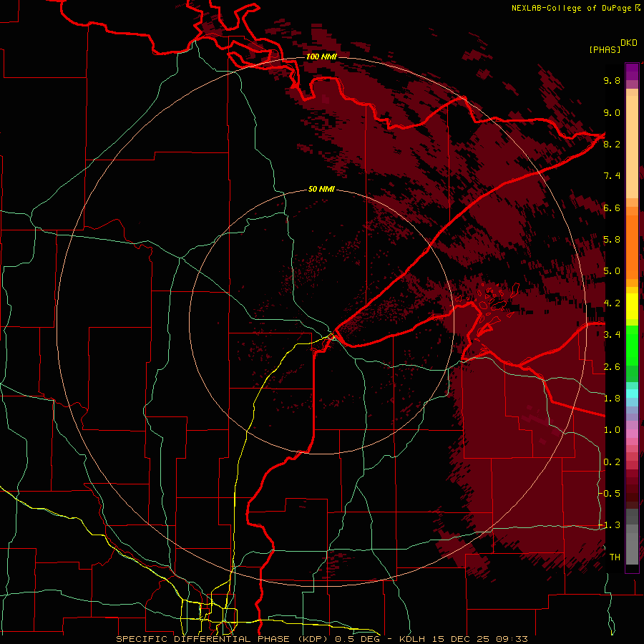
Task: Click the 0.2 legend value
Action: [612, 462]
